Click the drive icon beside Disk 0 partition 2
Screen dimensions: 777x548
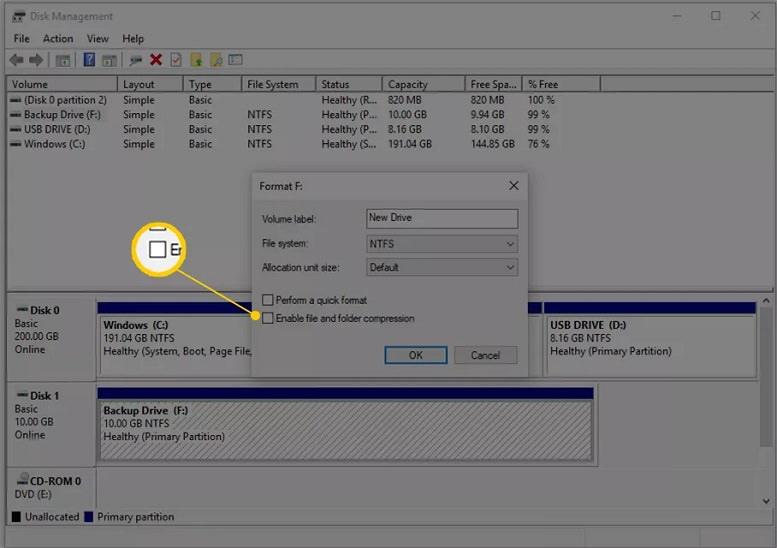tap(16, 100)
